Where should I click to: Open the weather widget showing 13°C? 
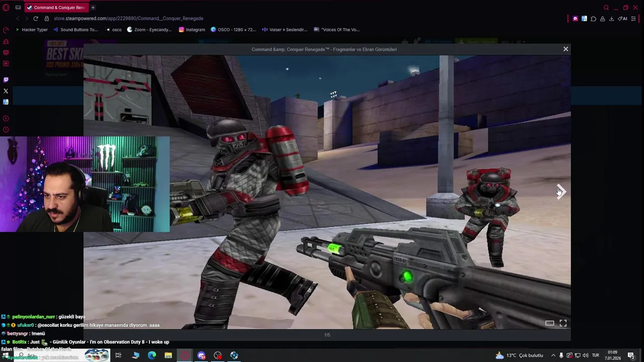pos(519,355)
